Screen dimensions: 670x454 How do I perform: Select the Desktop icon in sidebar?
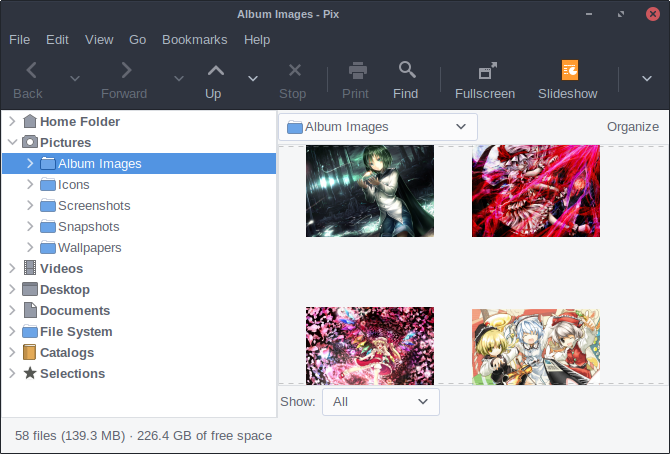click(x=29, y=289)
